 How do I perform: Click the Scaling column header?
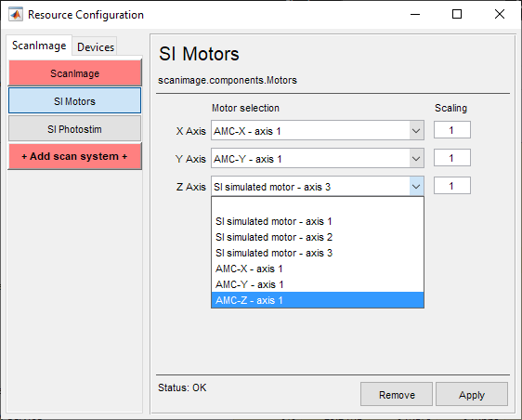coord(450,108)
